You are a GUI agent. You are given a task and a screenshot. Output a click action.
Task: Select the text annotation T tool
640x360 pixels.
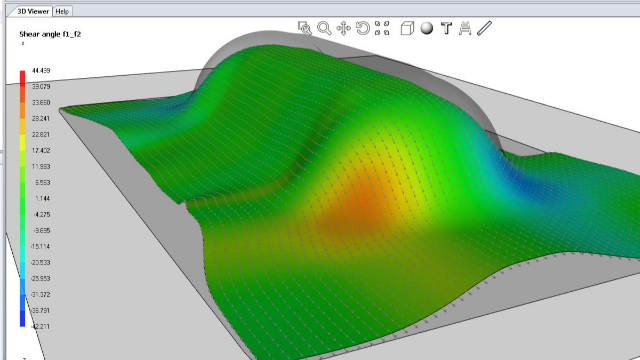(x=447, y=28)
